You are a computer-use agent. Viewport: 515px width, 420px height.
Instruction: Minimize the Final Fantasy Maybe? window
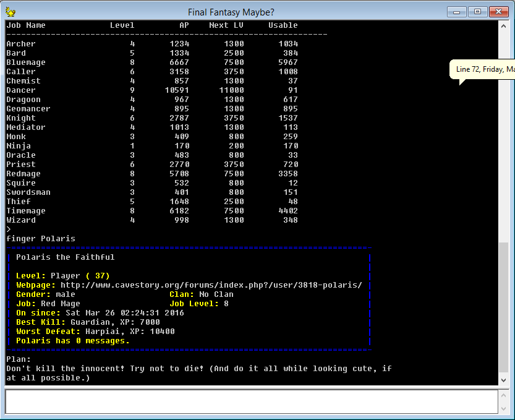tap(456, 12)
